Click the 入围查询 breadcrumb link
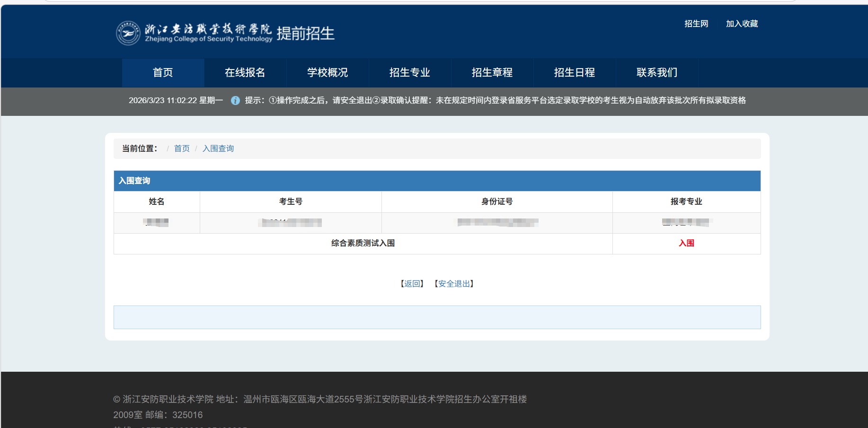This screenshot has width=868, height=428. tap(218, 148)
